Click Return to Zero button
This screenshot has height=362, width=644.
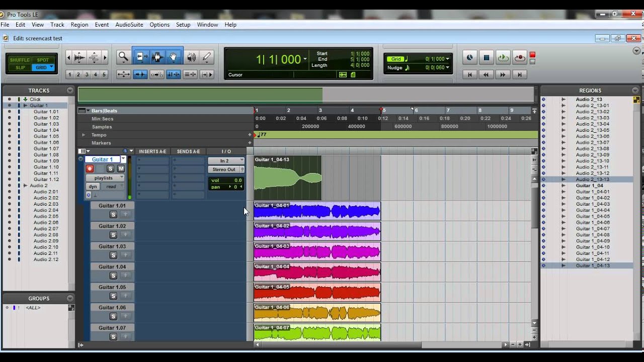[x=469, y=74]
